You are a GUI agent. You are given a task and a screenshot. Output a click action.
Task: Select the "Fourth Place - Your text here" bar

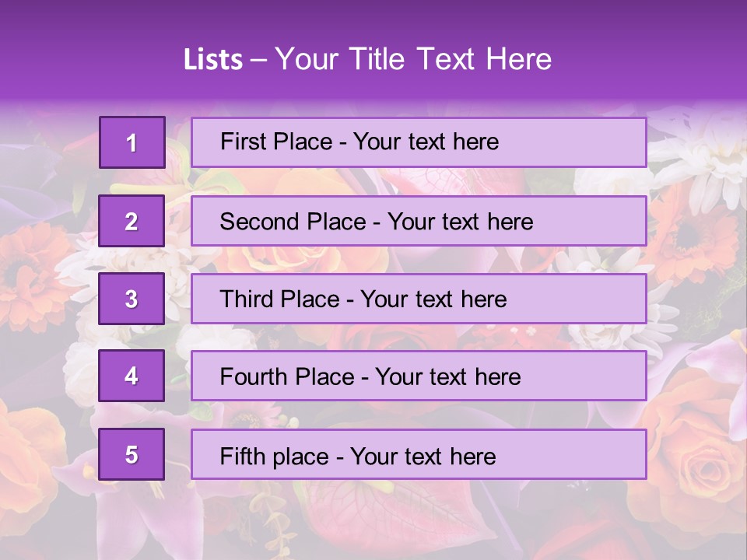click(419, 376)
